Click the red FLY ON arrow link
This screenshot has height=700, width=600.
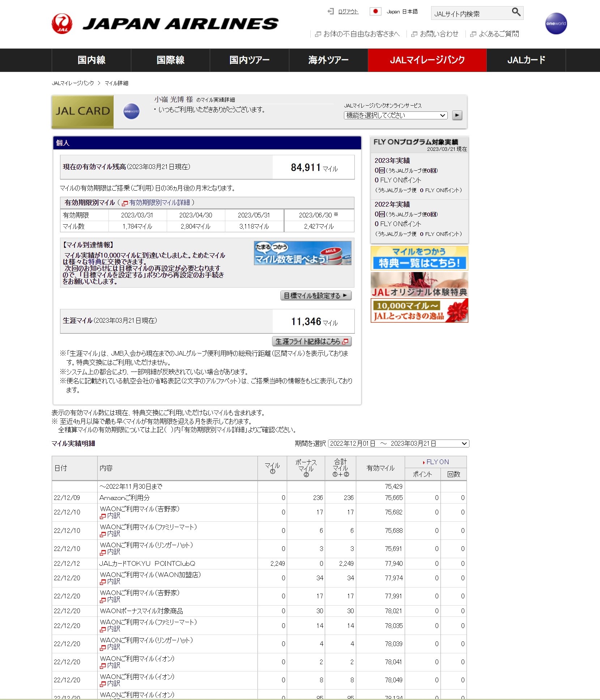click(436, 462)
